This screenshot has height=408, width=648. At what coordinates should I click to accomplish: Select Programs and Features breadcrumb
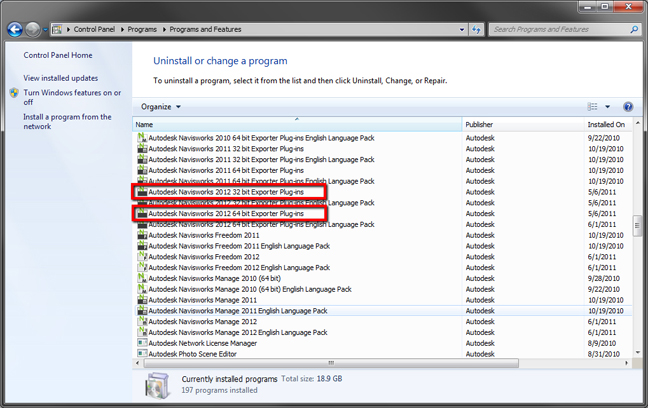click(x=205, y=29)
